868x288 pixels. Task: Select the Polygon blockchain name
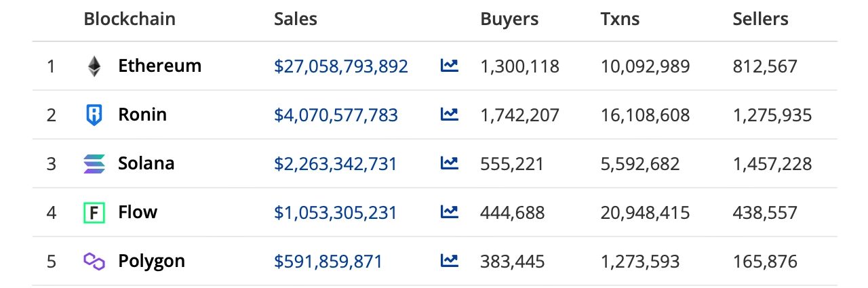(x=151, y=262)
